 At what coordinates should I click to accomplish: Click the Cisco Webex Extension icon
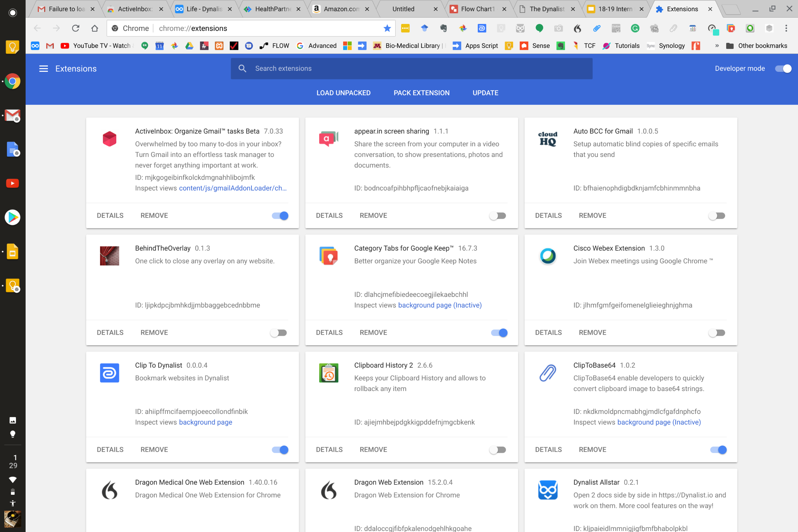click(548, 255)
